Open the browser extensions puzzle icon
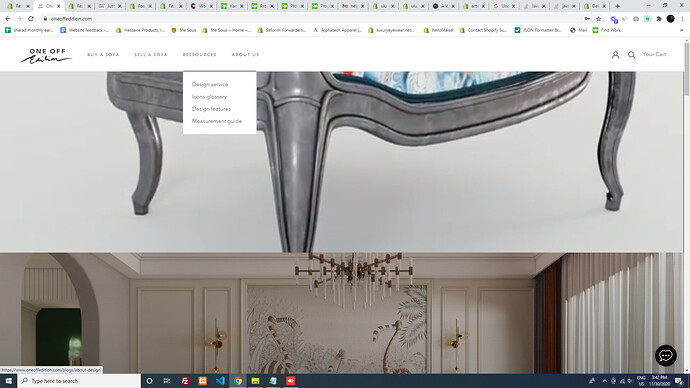690x388 pixels. pyautogui.click(x=659, y=19)
